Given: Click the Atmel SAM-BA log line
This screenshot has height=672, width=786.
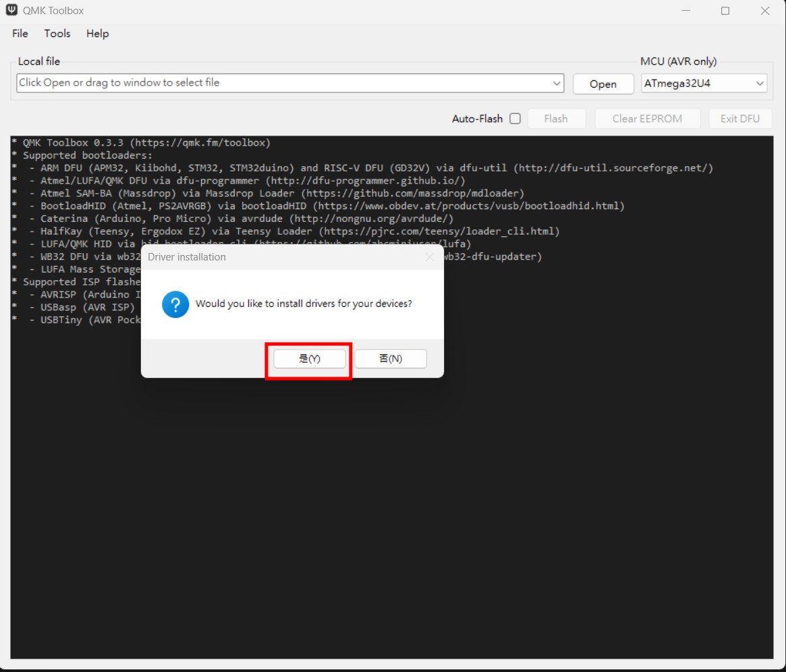Looking at the screenshot, I should point(268,194).
